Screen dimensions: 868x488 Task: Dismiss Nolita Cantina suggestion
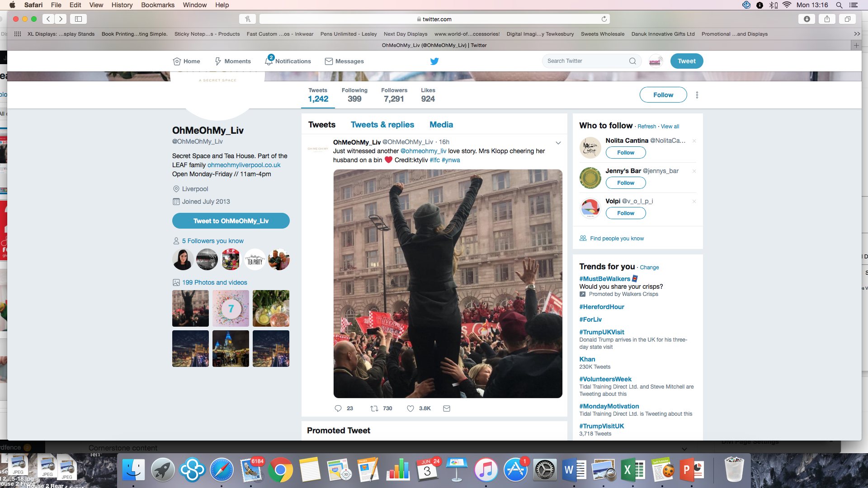point(694,141)
